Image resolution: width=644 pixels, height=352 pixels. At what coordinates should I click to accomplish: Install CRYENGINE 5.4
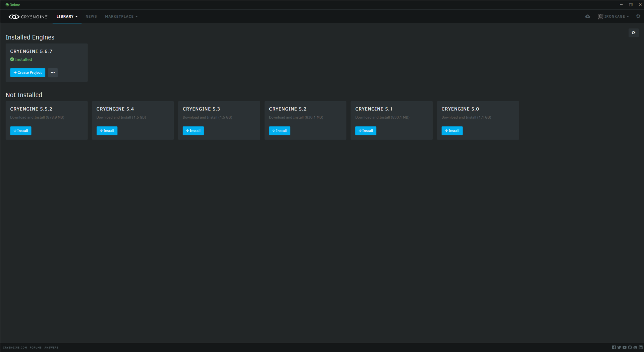click(107, 131)
